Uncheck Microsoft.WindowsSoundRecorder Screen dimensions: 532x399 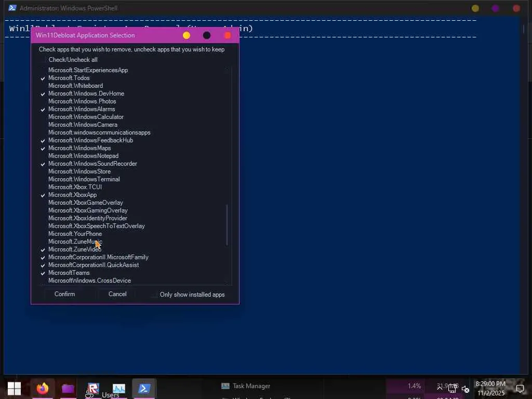coord(43,164)
